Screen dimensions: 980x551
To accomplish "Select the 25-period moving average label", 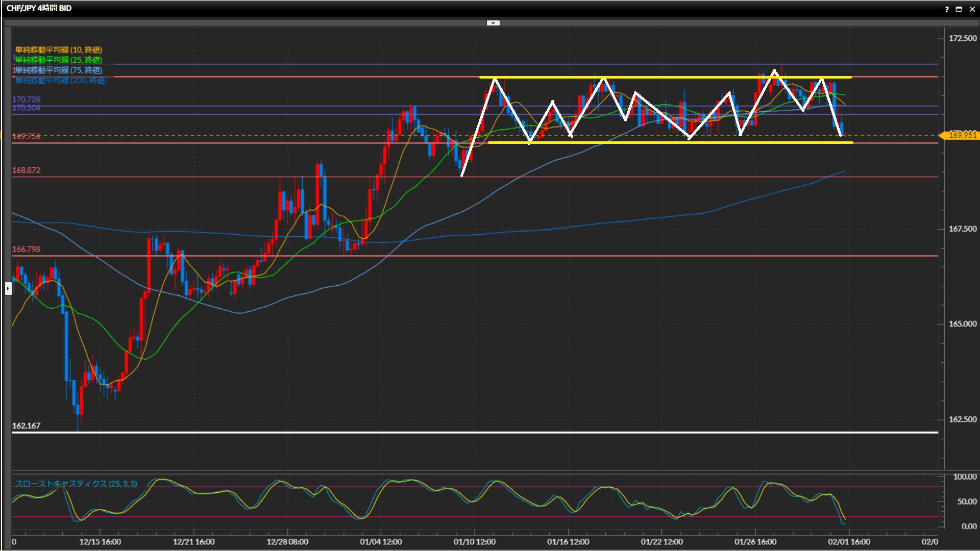I will [x=59, y=60].
